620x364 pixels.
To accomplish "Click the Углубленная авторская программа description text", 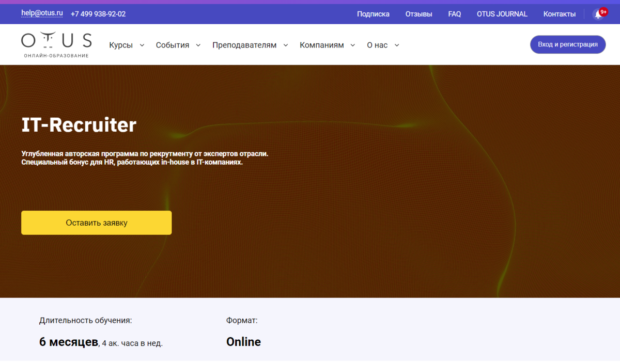I will (x=145, y=158).
